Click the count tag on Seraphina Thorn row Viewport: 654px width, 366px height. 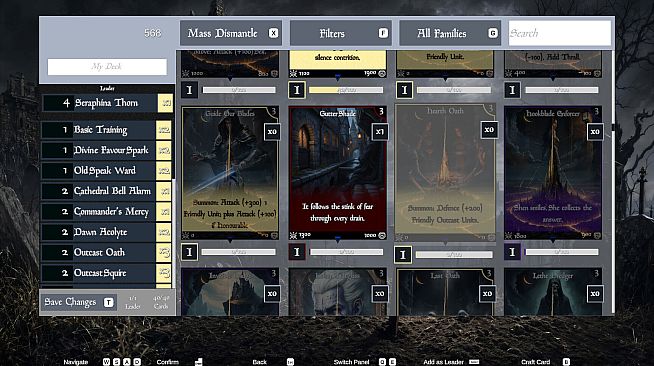(166, 103)
